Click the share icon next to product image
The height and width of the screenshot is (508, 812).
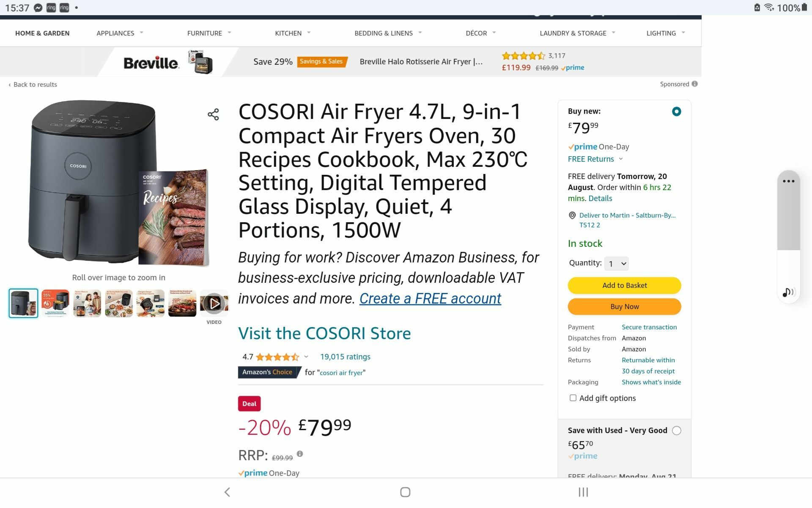213,114
